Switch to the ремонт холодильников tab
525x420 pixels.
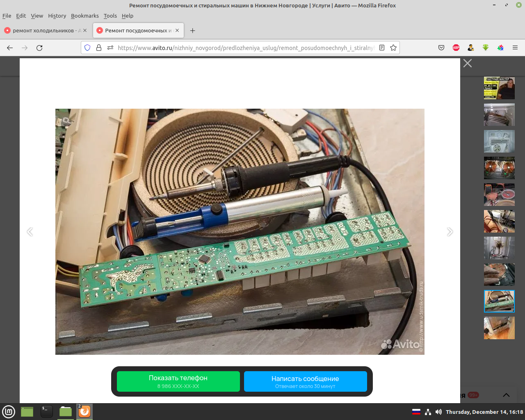[x=46, y=30]
